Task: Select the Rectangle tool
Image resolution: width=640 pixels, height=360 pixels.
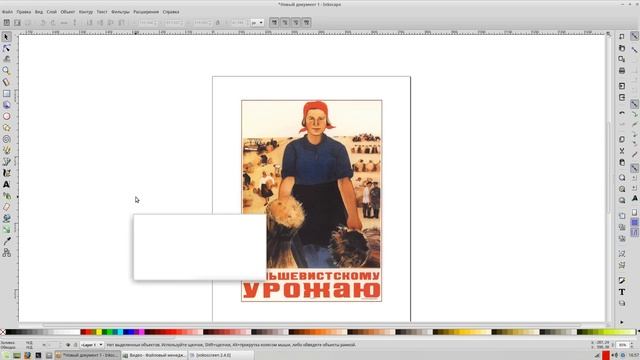Action: pyautogui.click(x=7, y=93)
